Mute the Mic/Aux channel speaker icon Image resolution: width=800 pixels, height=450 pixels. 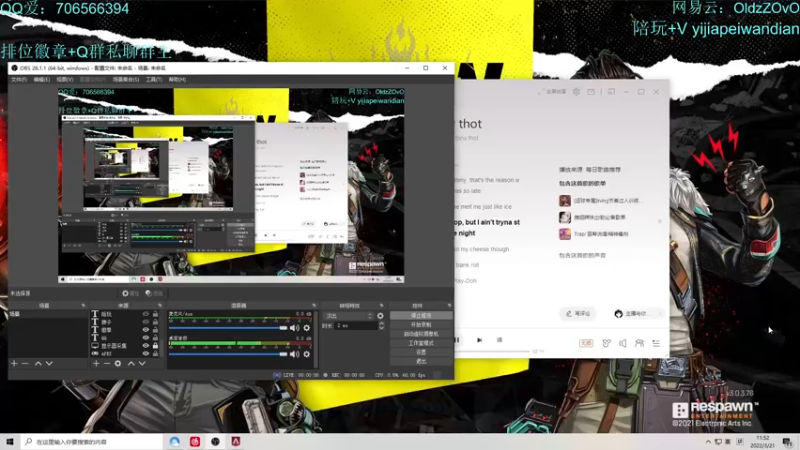coord(294,328)
